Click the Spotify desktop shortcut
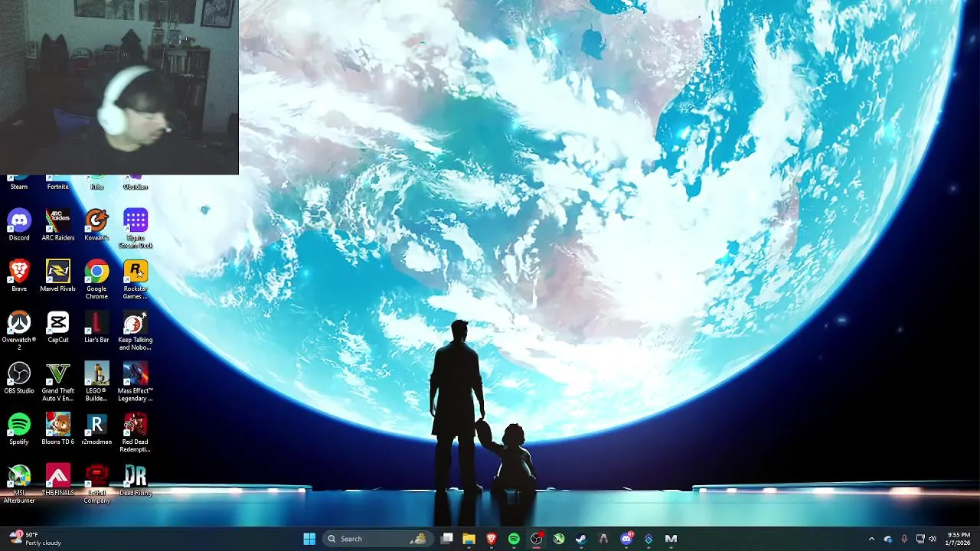The image size is (980, 551). pyautogui.click(x=19, y=429)
